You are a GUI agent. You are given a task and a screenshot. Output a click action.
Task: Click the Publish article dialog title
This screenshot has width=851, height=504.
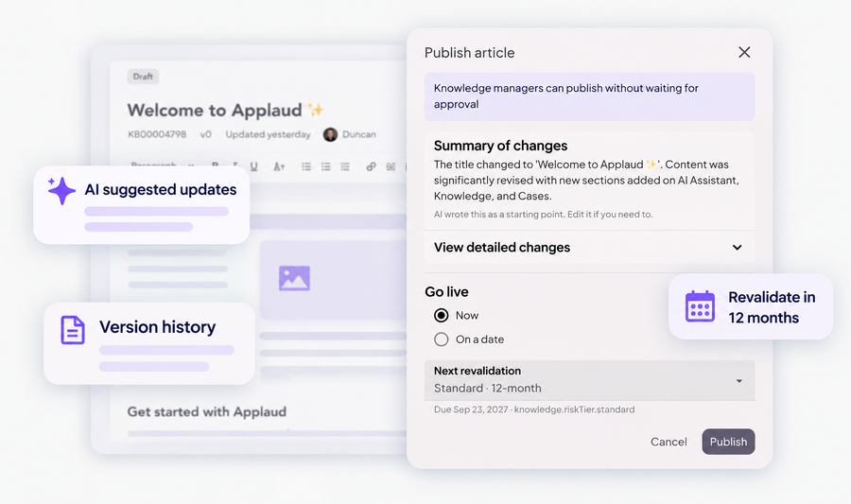(469, 53)
